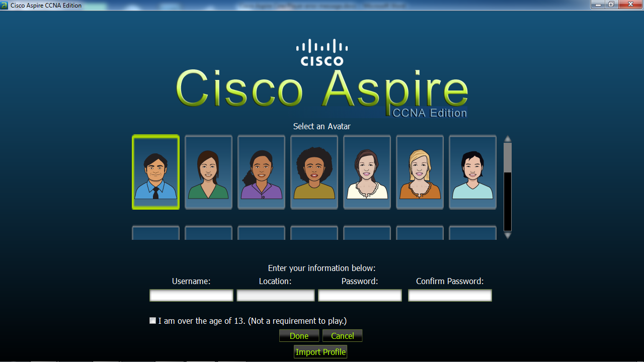Select the curly-haired avatar in olive shirt

(x=314, y=172)
